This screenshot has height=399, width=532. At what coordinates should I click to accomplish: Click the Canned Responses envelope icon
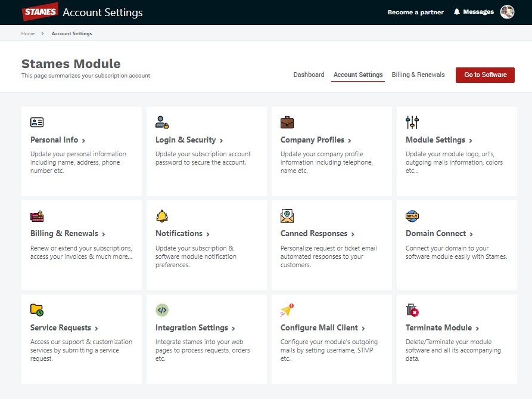coord(287,216)
